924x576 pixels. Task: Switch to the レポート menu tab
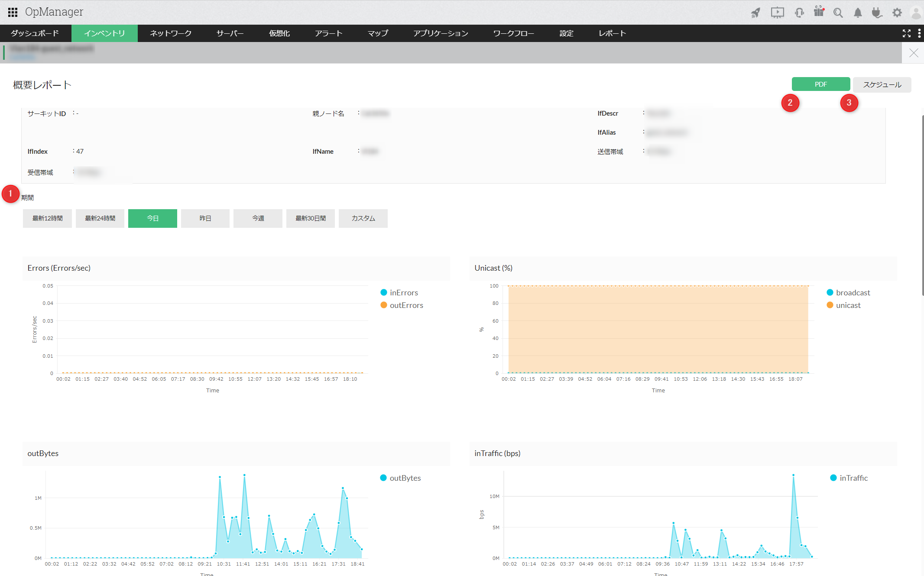612,33
